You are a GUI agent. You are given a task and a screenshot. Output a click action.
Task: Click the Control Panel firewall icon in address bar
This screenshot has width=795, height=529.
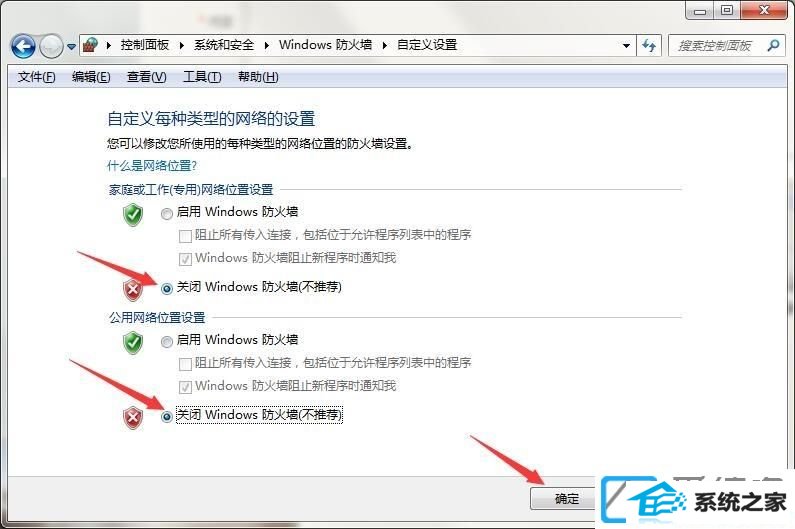[x=91, y=45]
